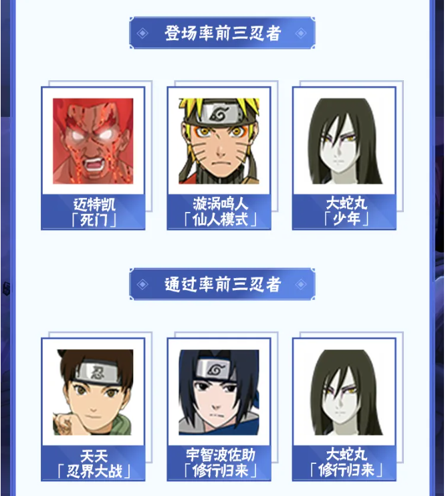Click the Konoha headband on 漩涡鸣人's portrait

click(x=219, y=114)
